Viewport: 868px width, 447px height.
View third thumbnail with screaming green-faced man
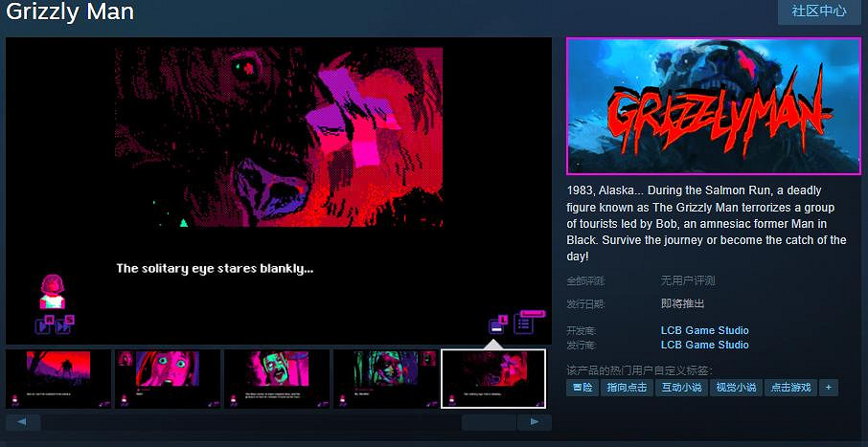tap(276, 378)
